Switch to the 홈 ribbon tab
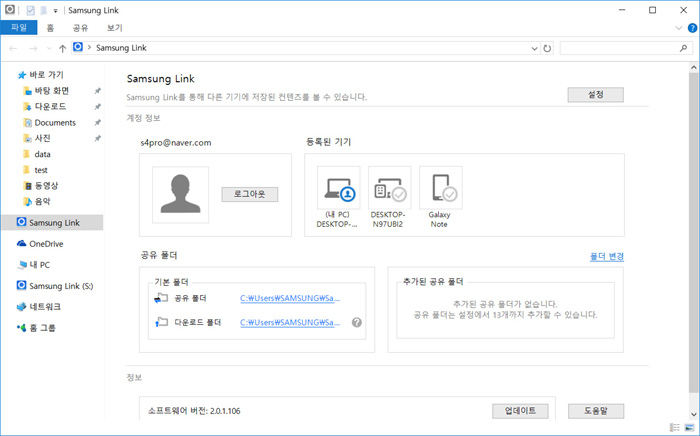The width and height of the screenshot is (700, 436). pos(50,28)
